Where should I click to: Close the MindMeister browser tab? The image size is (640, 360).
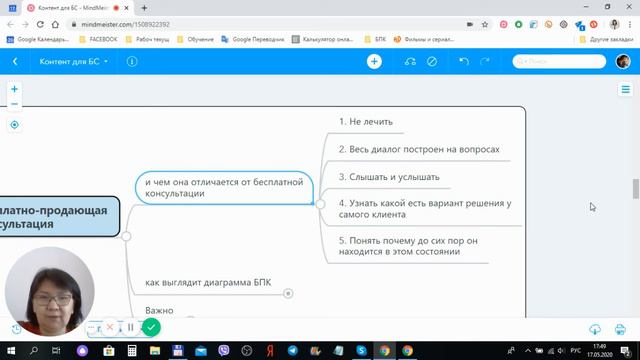tap(127, 8)
